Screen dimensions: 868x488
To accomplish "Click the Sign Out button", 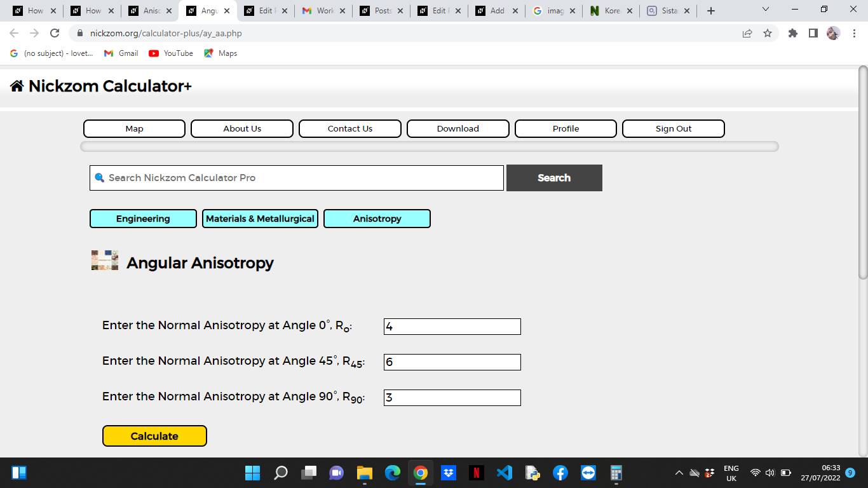I will tap(674, 128).
